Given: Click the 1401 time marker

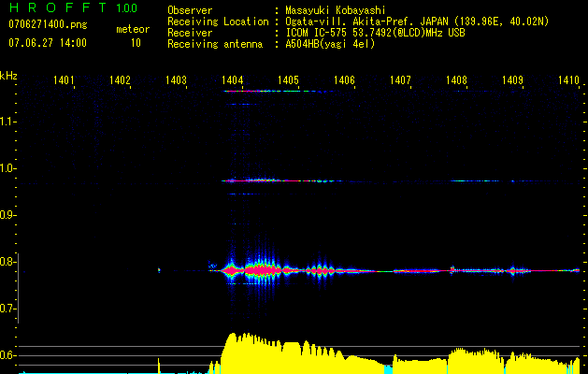Looking at the screenshot, I should [64, 79].
